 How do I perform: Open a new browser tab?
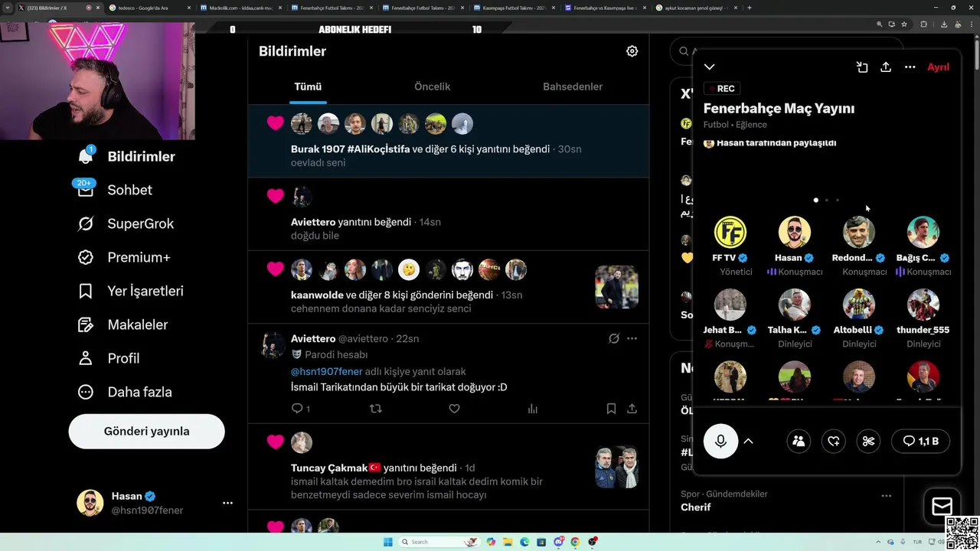pyautogui.click(x=749, y=8)
